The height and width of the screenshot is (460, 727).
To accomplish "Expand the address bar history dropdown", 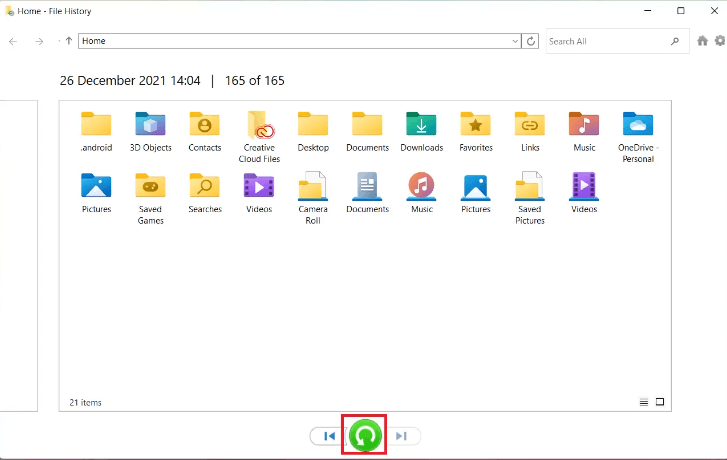I will click(515, 41).
